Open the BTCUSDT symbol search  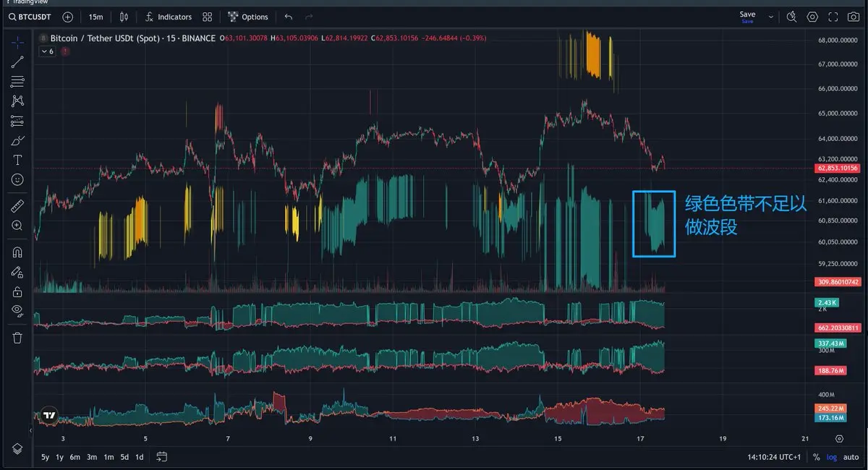point(31,16)
